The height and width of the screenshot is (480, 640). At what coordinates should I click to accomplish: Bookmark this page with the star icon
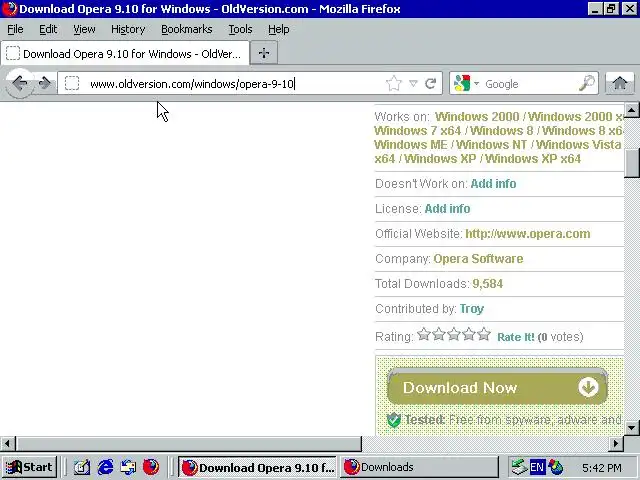393,84
